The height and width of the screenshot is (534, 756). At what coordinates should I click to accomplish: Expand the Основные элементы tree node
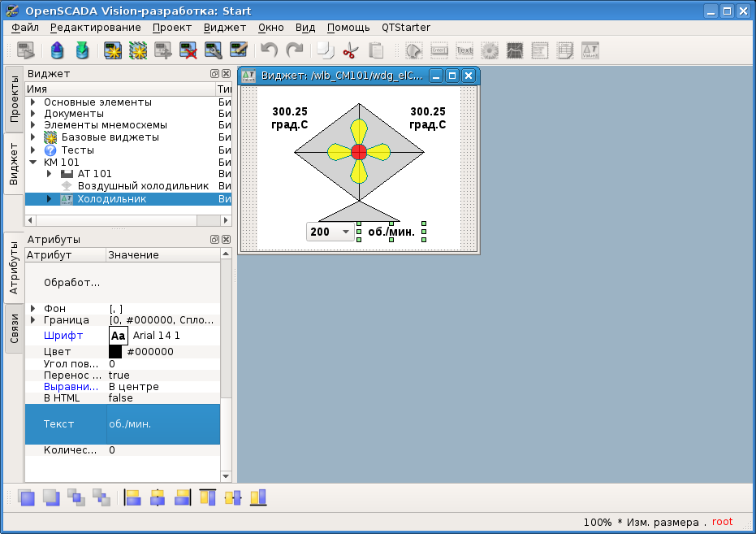click(33, 102)
